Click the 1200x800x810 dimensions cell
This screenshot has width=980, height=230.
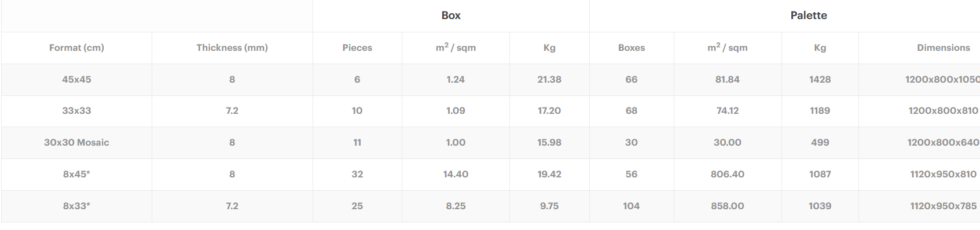pyautogui.click(x=943, y=111)
